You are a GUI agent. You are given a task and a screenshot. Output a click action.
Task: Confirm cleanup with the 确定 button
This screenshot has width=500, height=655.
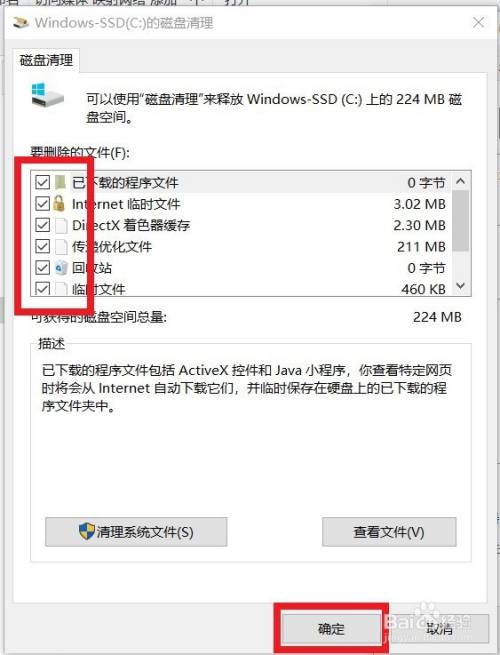[331, 628]
